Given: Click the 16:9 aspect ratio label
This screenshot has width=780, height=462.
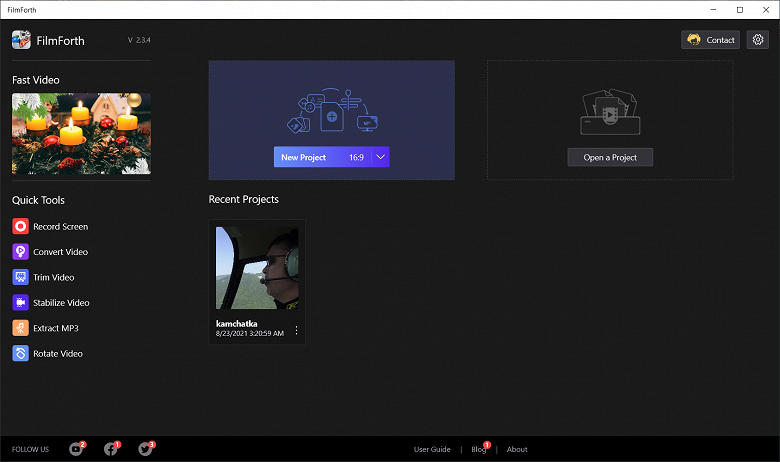Looking at the screenshot, I should click(x=356, y=158).
